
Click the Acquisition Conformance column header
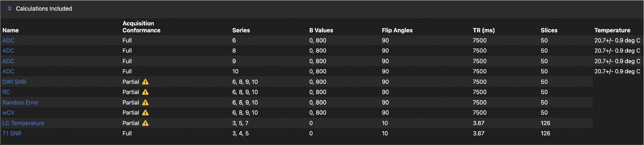(x=141, y=27)
